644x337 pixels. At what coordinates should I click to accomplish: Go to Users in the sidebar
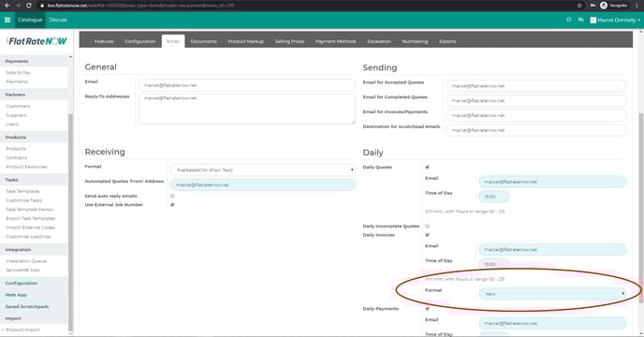pos(12,125)
